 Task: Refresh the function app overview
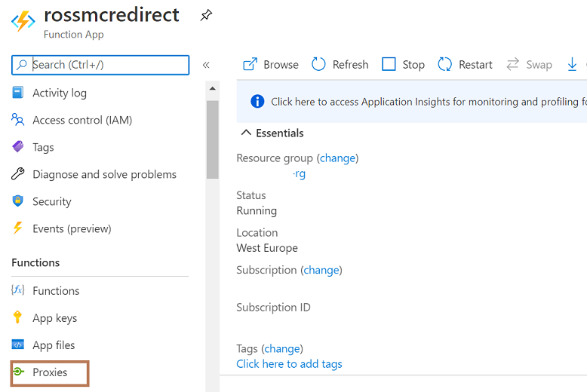click(x=340, y=64)
